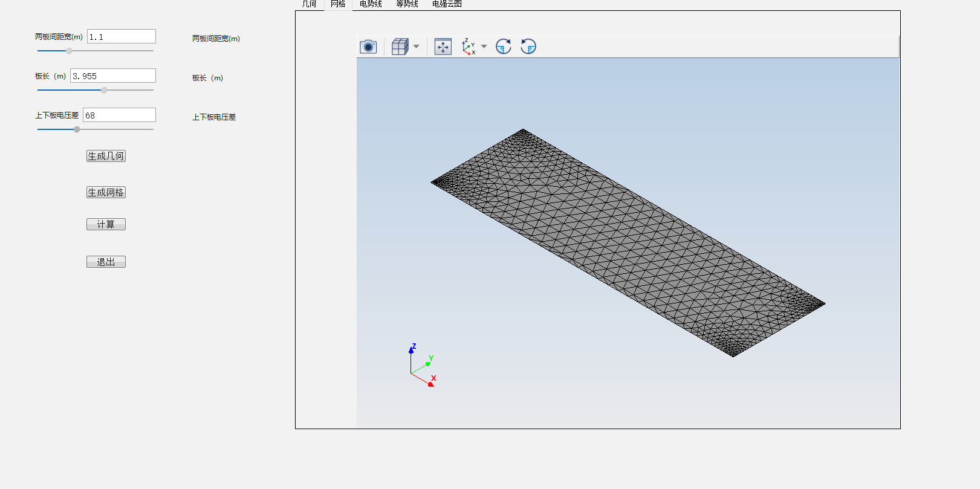Click the 计算 button
Image resolution: width=980 pixels, height=489 pixels.
click(106, 224)
